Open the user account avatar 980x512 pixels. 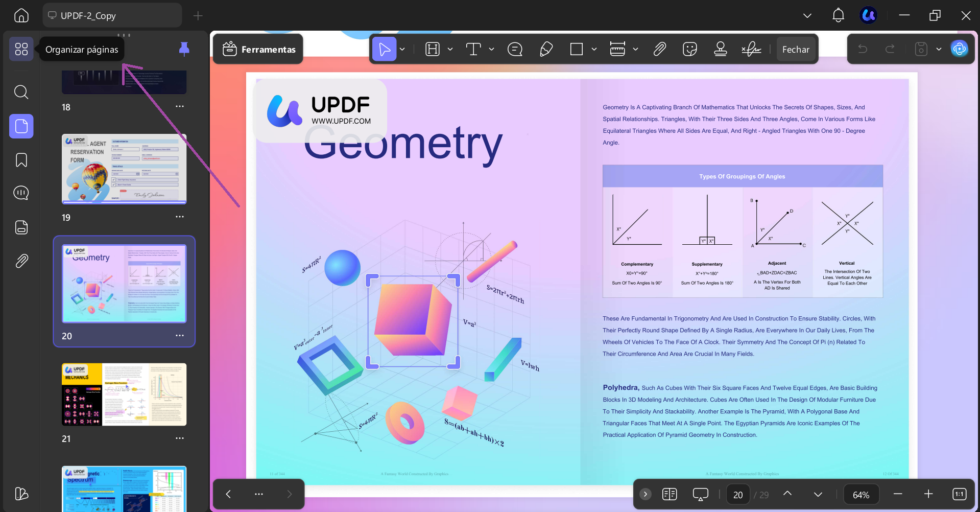[x=869, y=15]
